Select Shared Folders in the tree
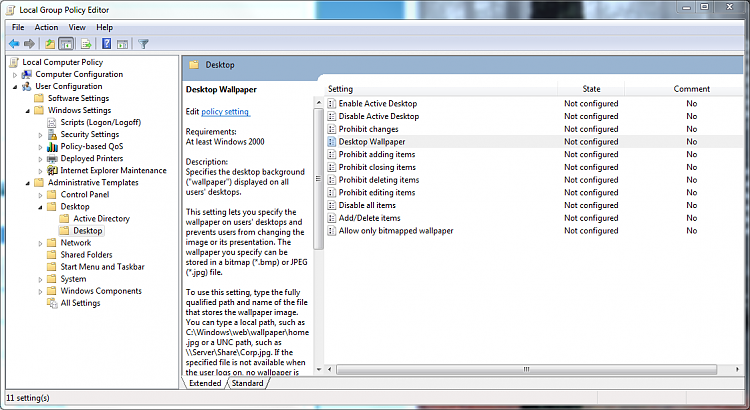This screenshot has height=410, width=750. (87, 255)
